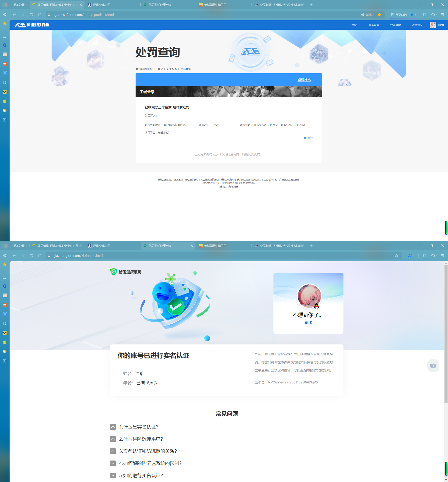Open orange cat sidebar icon in jiazhang window

(5, 351)
